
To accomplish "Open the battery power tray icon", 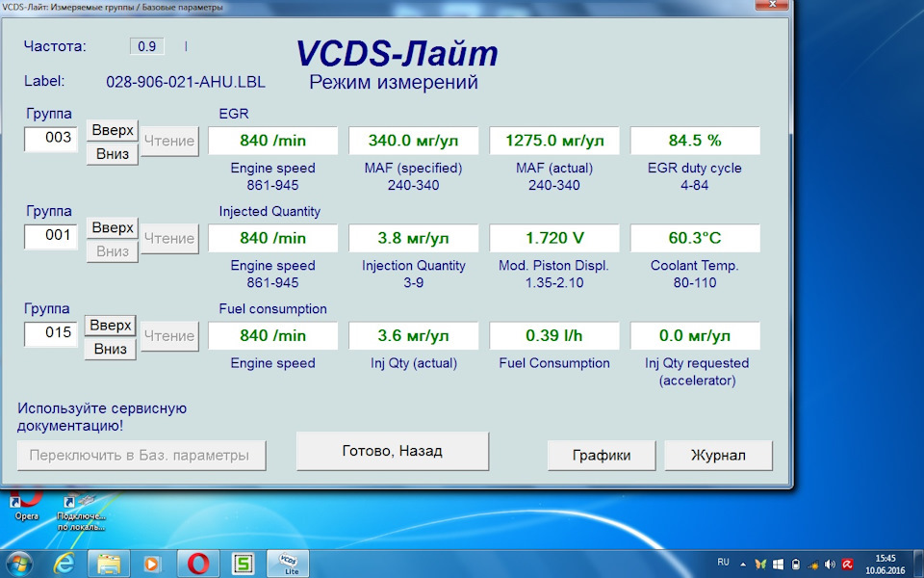I will point(795,565).
